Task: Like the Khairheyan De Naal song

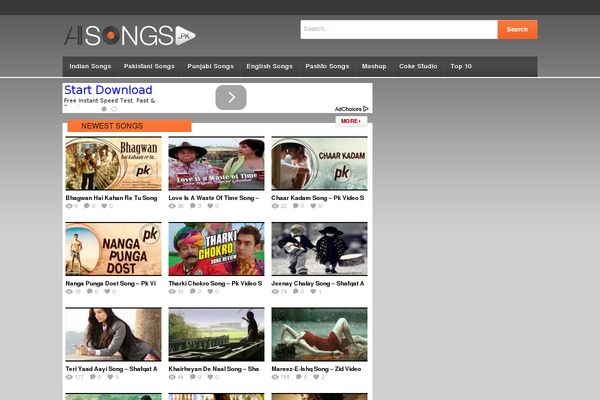Action: click(x=210, y=377)
